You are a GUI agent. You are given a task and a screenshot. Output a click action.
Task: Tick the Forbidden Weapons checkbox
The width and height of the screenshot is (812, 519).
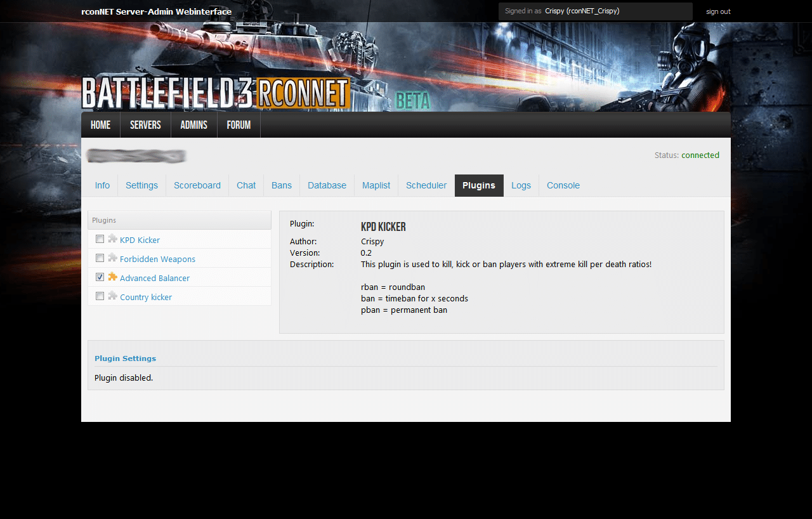click(x=100, y=258)
